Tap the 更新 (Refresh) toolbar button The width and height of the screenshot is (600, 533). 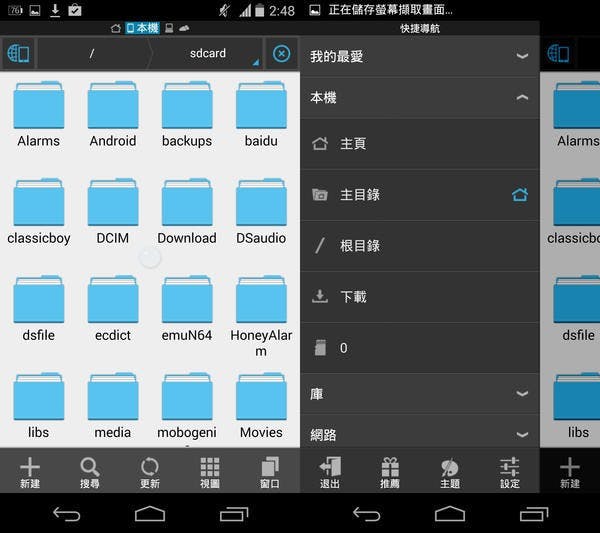150,473
